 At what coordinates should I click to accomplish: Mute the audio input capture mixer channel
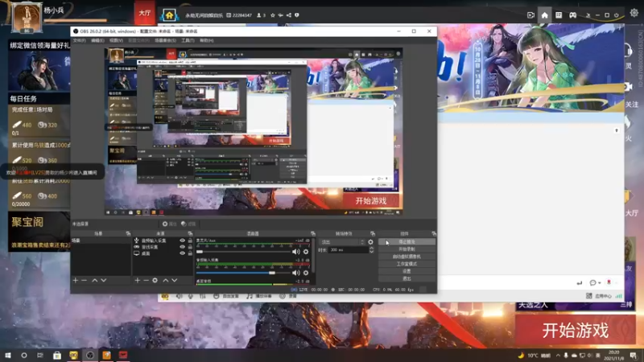point(295,273)
